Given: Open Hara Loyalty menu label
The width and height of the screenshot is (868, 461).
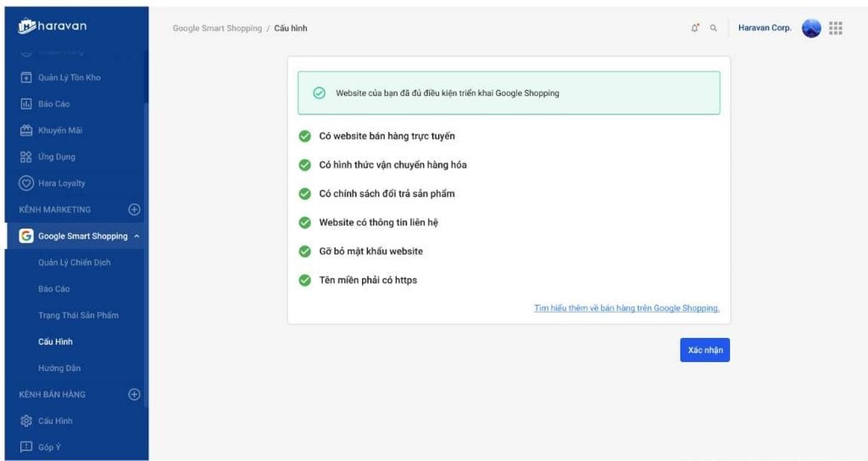Looking at the screenshot, I should point(61,183).
